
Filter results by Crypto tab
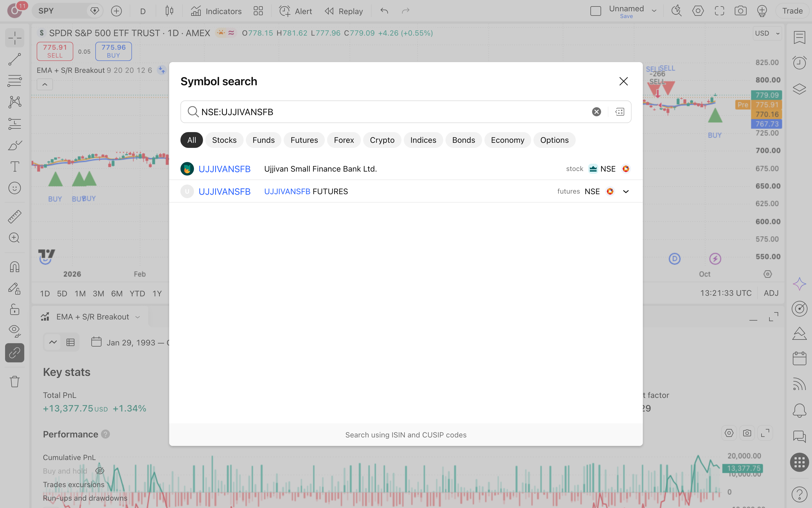(x=382, y=140)
